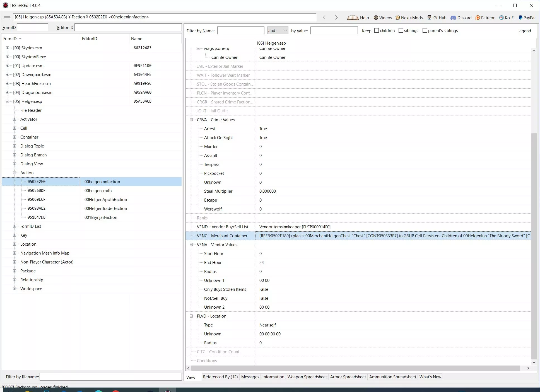Click into the Filter by Name field
Image resolution: width=540 pixels, height=392 pixels.
(x=241, y=30)
